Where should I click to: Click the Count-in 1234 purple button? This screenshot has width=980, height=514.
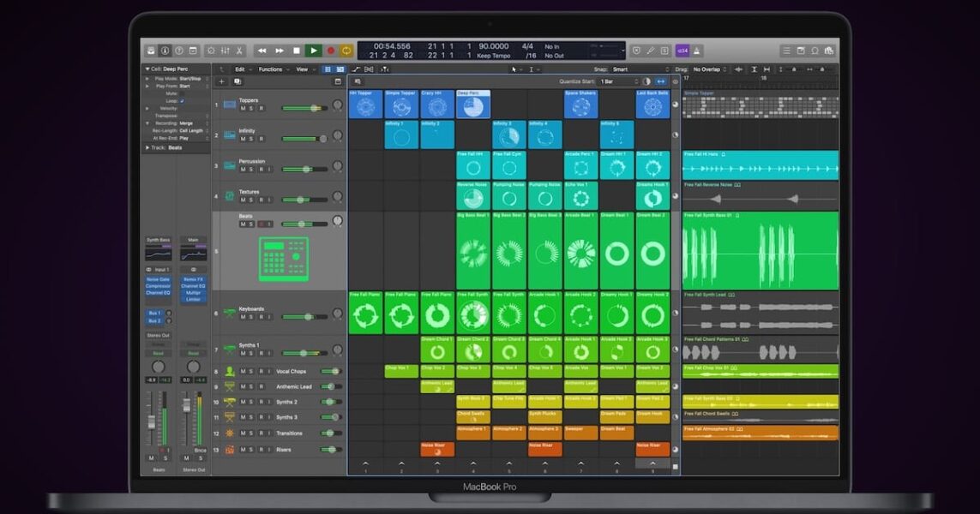click(x=682, y=51)
